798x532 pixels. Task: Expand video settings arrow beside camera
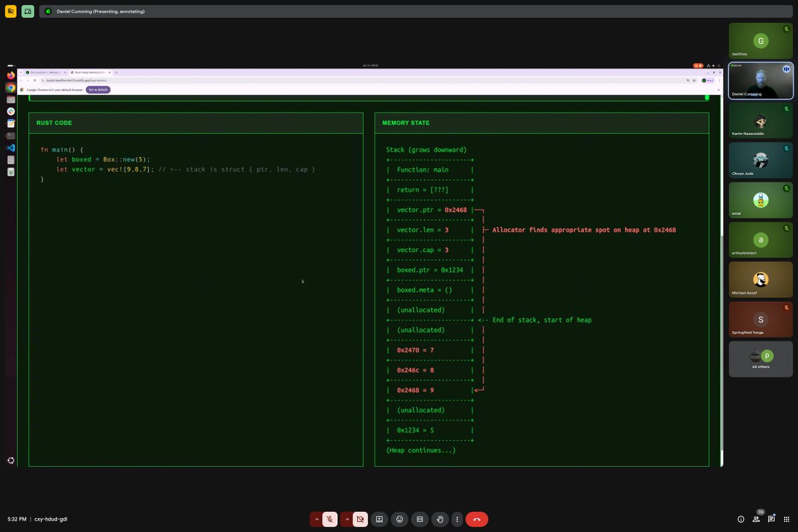click(x=347, y=519)
